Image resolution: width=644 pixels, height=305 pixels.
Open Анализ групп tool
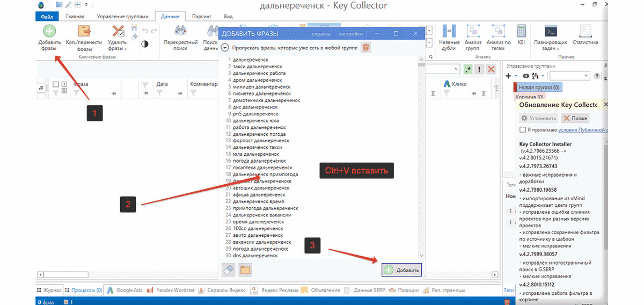tap(473, 38)
